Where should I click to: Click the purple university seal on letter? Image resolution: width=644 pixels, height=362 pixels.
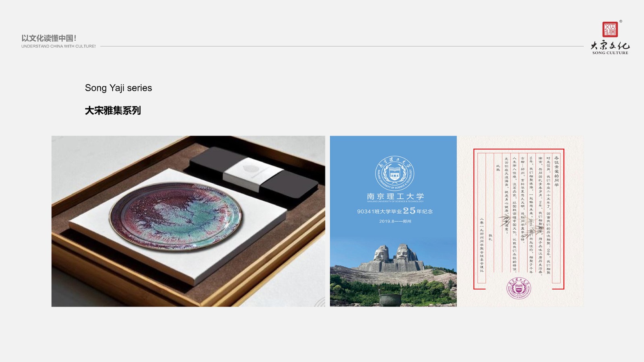(518, 288)
